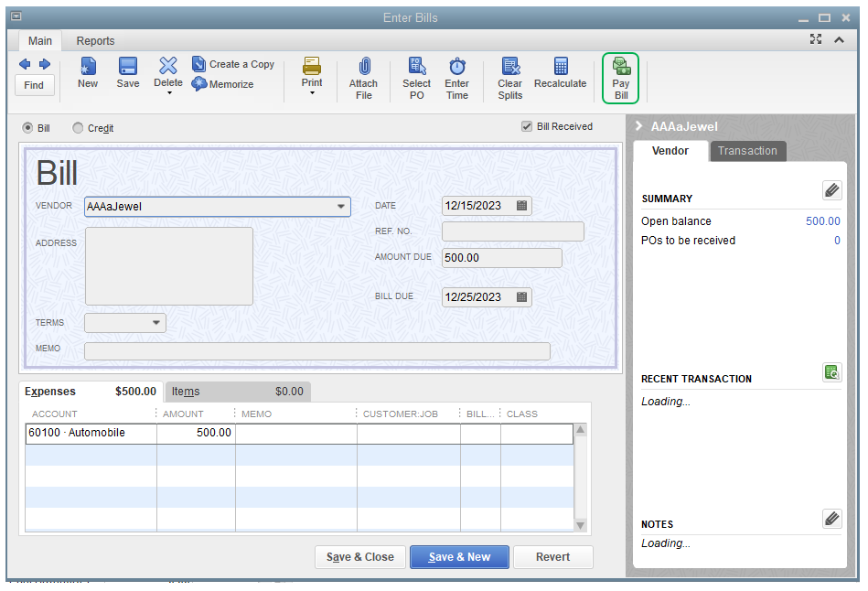Select the 500.00 amount cell in expenses
The width and height of the screenshot is (868, 591).
(x=196, y=433)
